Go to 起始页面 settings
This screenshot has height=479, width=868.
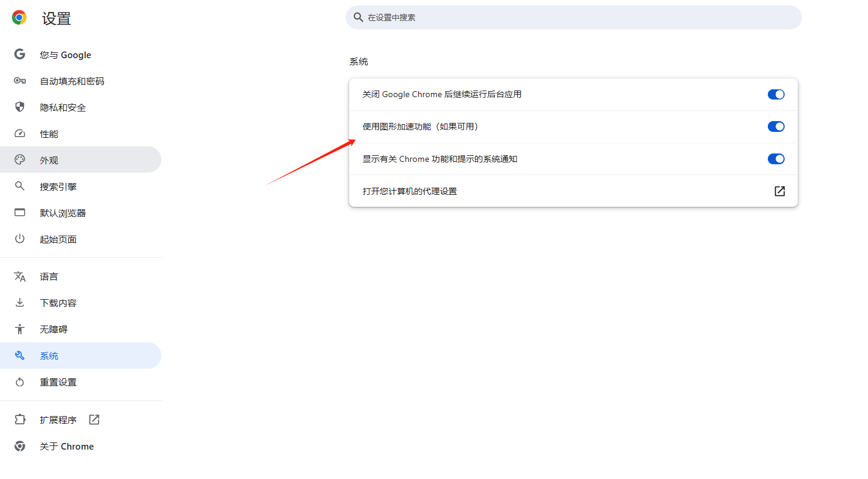coord(80,239)
